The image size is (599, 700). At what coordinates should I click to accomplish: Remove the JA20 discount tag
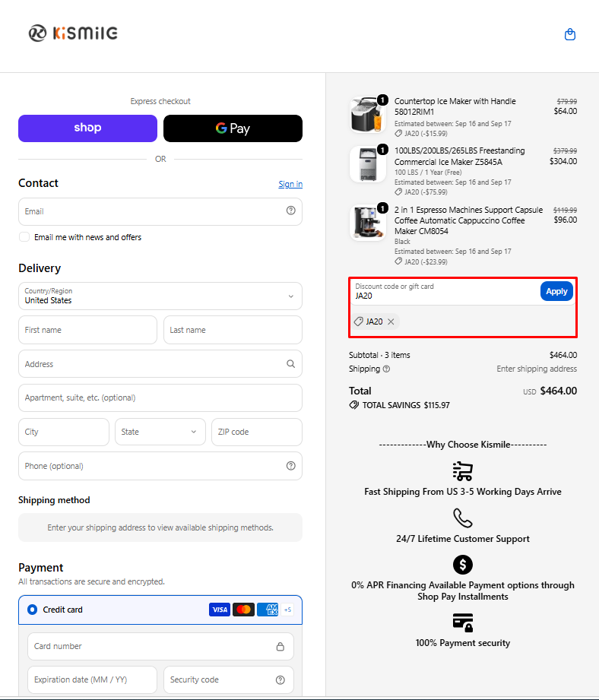click(x=391, y=321)
